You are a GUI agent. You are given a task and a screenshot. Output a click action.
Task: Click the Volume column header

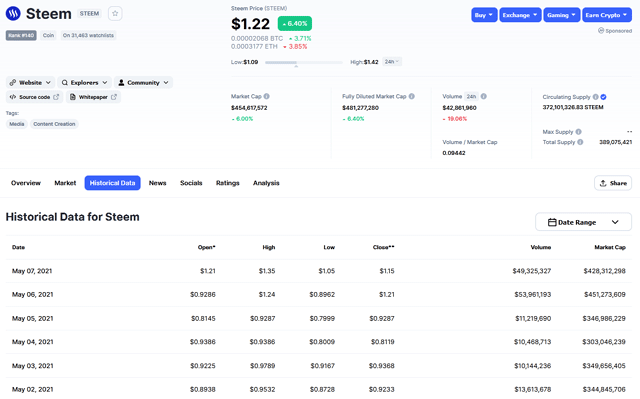pos(541,247)
